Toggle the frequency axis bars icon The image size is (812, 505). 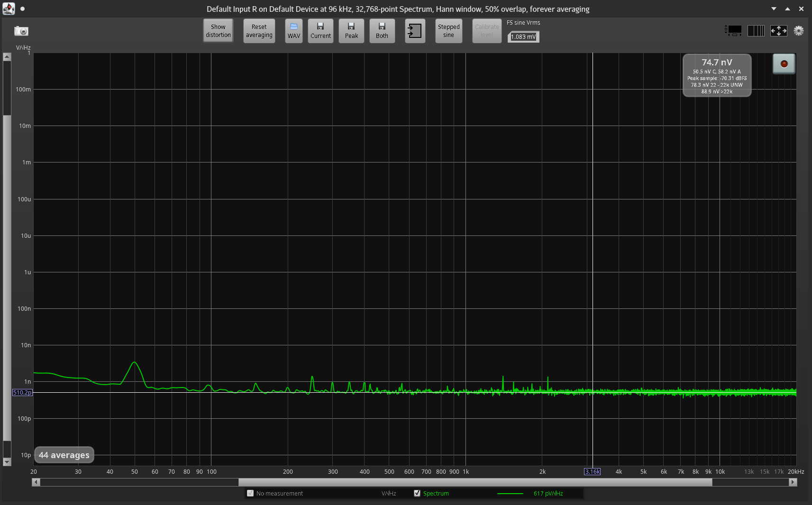pos(756,31)
